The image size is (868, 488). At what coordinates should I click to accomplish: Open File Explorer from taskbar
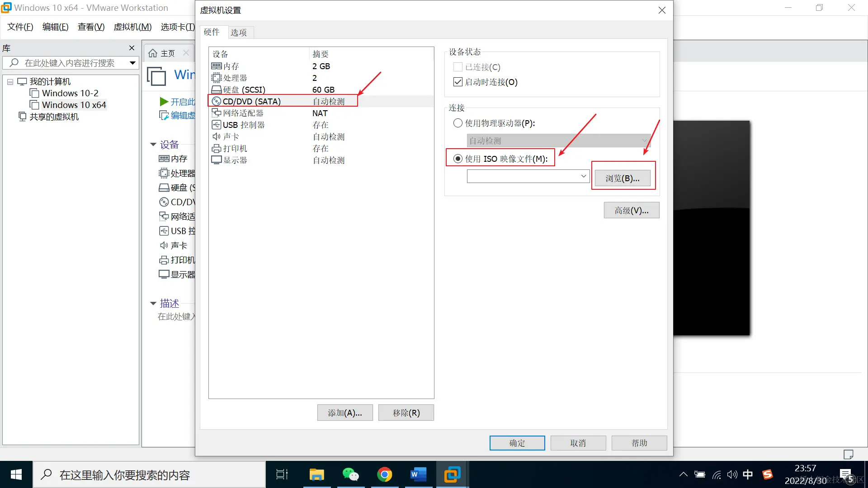(x=316, y=474)
